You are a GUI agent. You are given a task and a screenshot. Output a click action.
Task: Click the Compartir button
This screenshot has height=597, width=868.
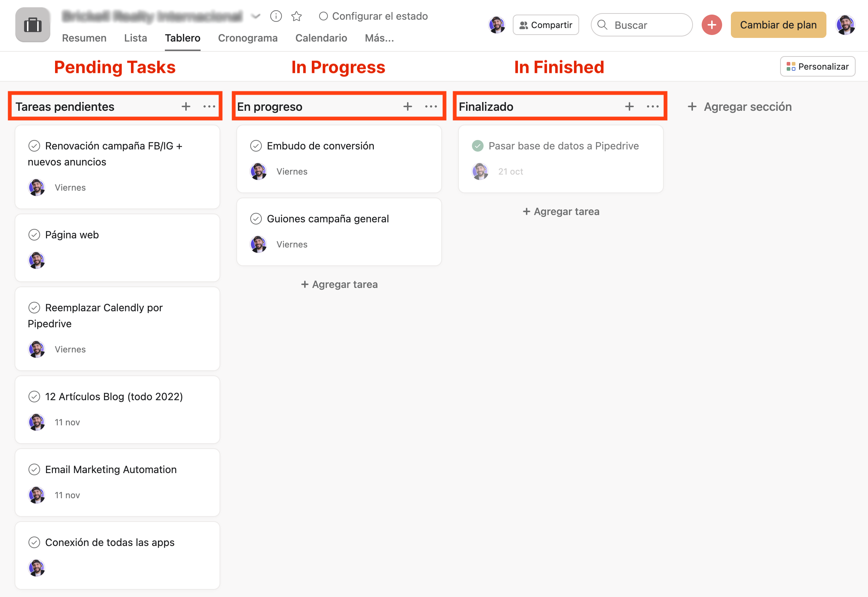coord(545,25)
